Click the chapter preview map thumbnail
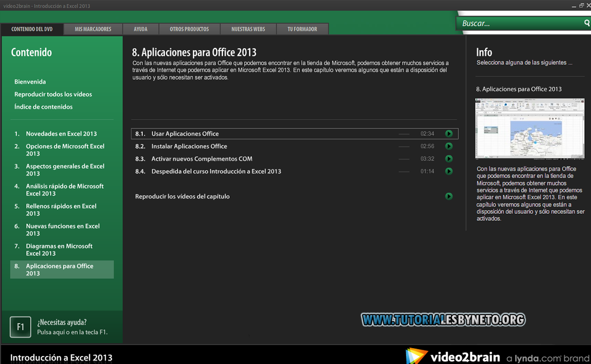This screenshot has height=364, width=591. pyautogui.click(x=530, y=128)
